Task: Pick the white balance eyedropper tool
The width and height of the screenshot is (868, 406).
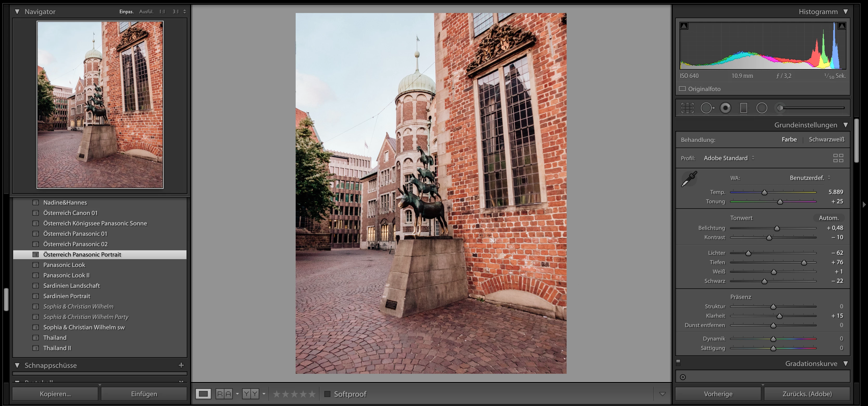Action: 689,179
